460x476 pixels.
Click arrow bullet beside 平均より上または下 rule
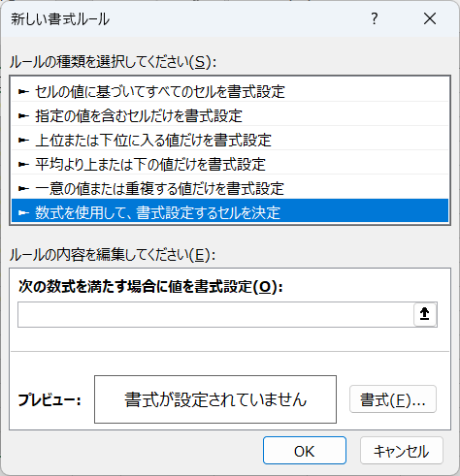23,164
